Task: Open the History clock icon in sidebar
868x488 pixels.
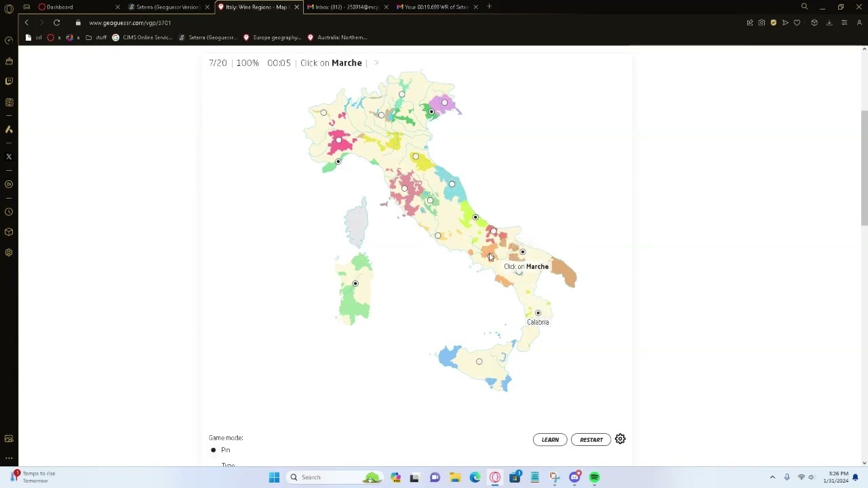Action: [x=9, y=212]
